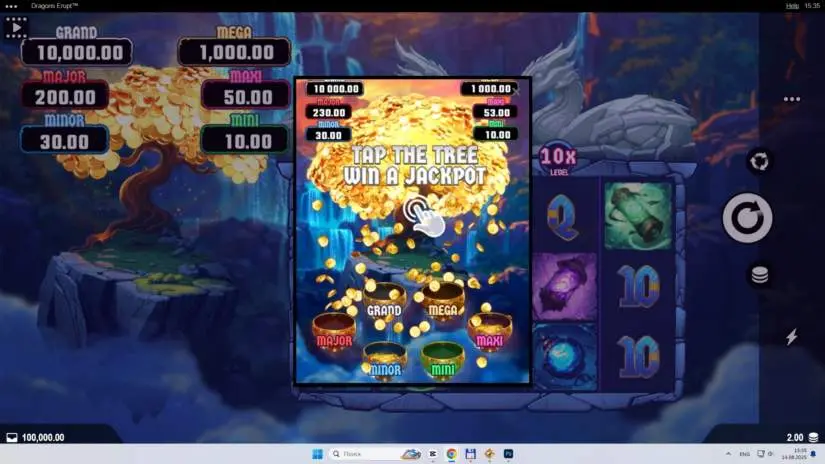The height and width of the screenshot is (464, 825).
Task: Click the balance 100,000.00 wallet display
Action: pos(36,437)
